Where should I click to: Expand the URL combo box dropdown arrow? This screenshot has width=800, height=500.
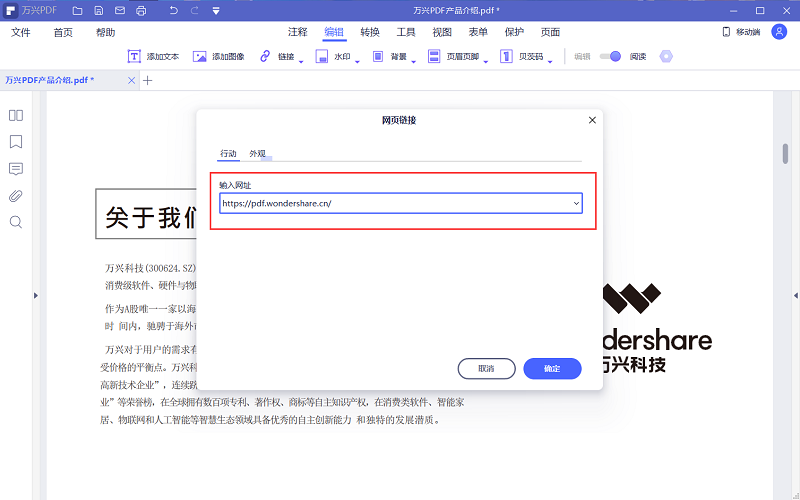click(576, 203)
